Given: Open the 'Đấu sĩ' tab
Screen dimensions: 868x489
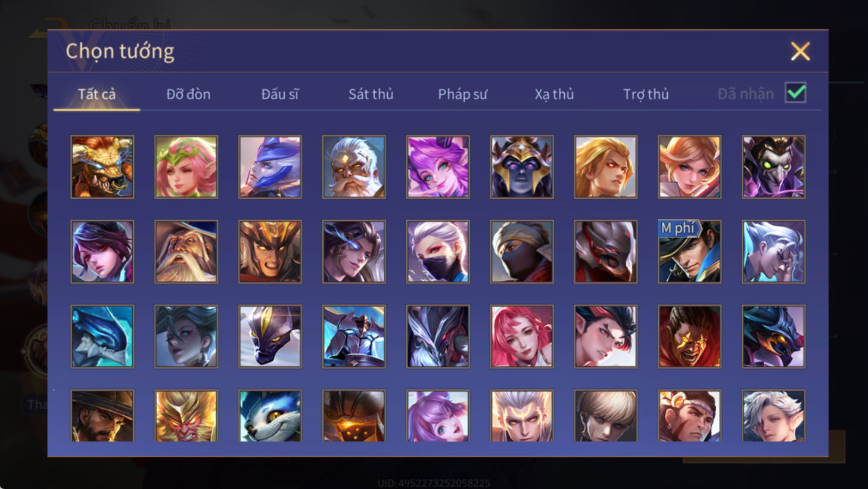Looking at the screenshot, I should click(x=279, y=94).
